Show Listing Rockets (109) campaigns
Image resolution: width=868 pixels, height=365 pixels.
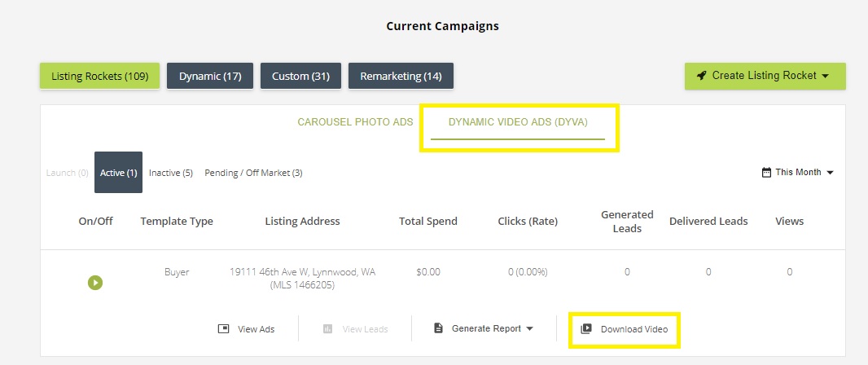point(99,77)
